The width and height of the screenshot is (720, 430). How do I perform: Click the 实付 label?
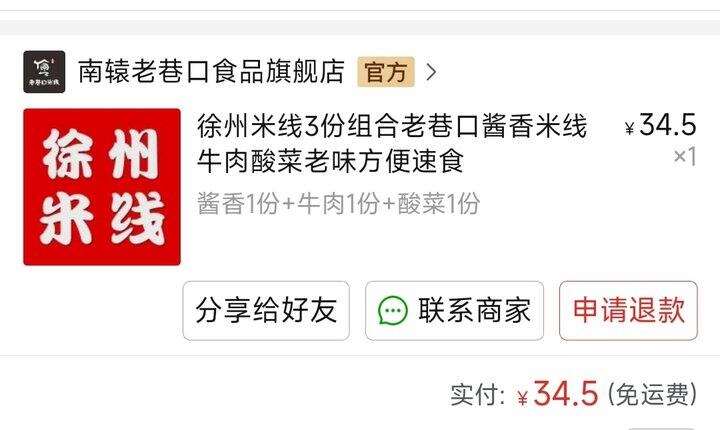pyautogui.click(x=478, y=395)
